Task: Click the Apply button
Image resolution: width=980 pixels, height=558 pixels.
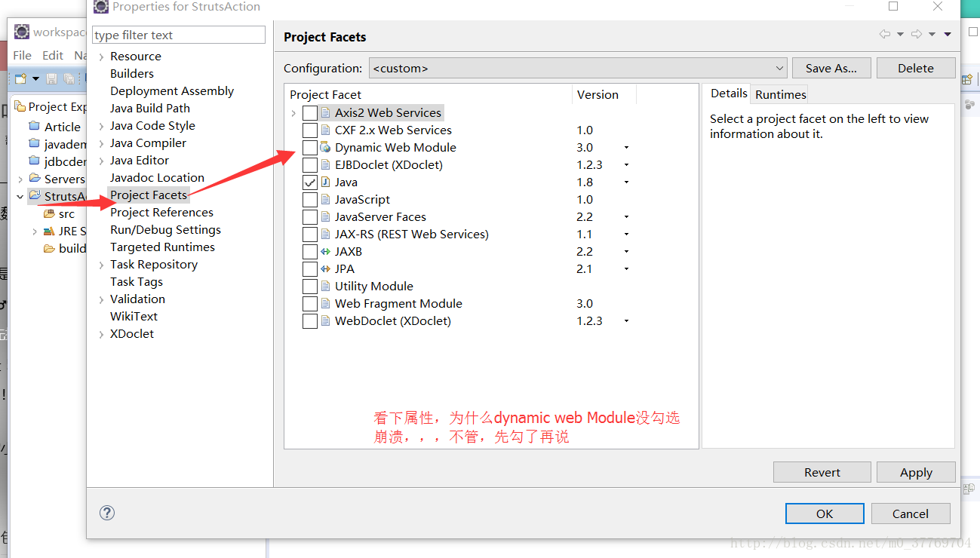Action: 916,472
